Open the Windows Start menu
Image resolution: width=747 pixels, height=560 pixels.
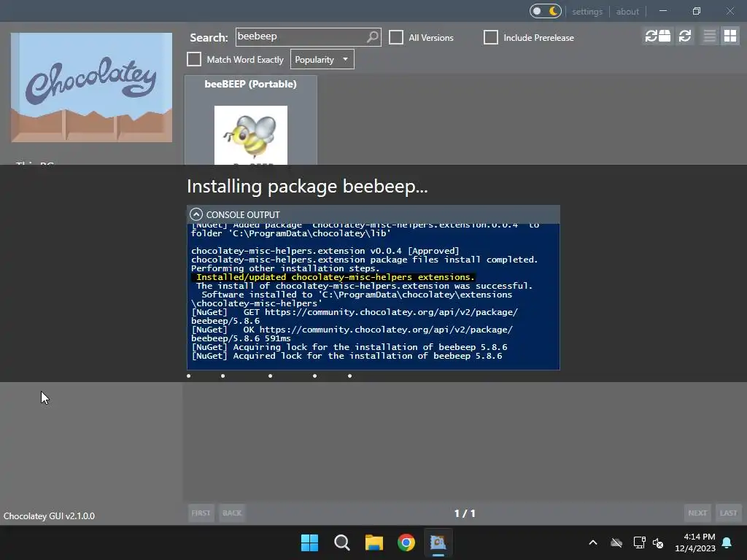tap(309, 542)
